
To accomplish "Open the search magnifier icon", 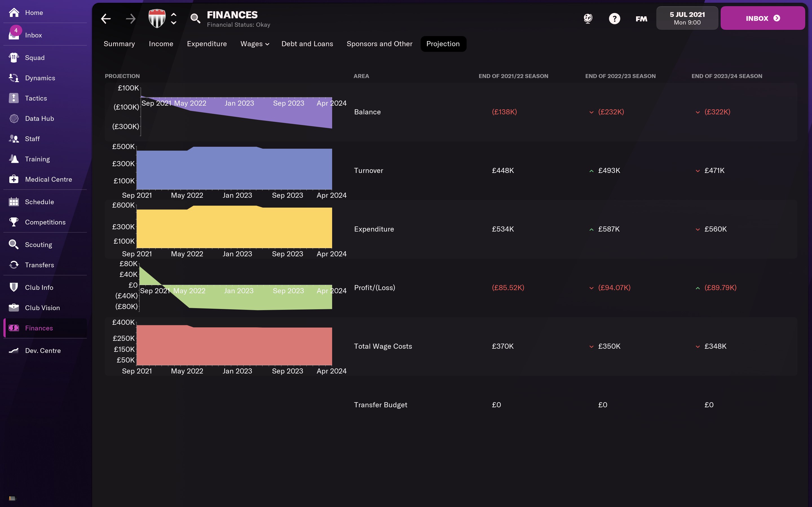I will [195, 18].
